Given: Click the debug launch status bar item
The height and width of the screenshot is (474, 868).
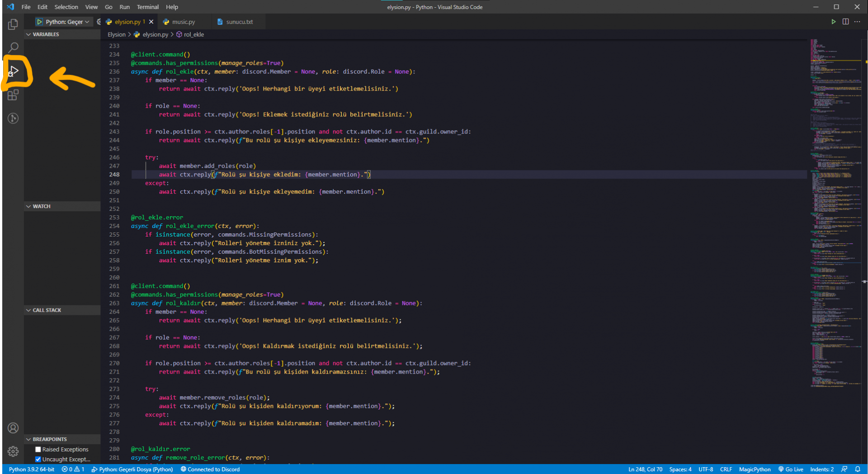Looking at the screenshot, I should (132, 469).
